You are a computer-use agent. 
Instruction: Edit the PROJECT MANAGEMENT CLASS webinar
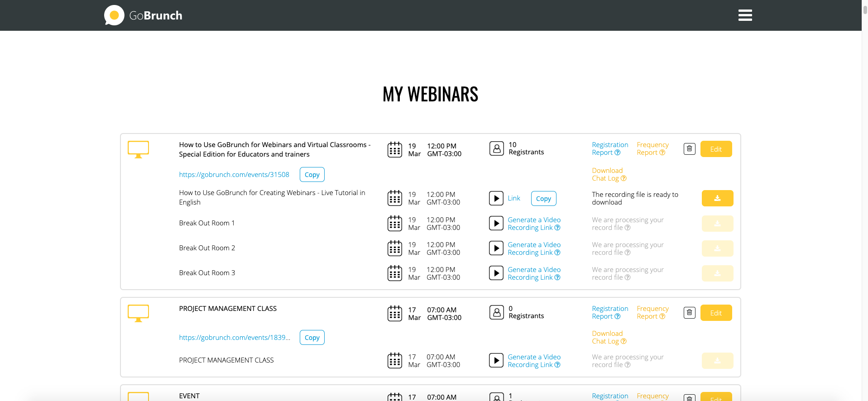click(x=716, y=313)
